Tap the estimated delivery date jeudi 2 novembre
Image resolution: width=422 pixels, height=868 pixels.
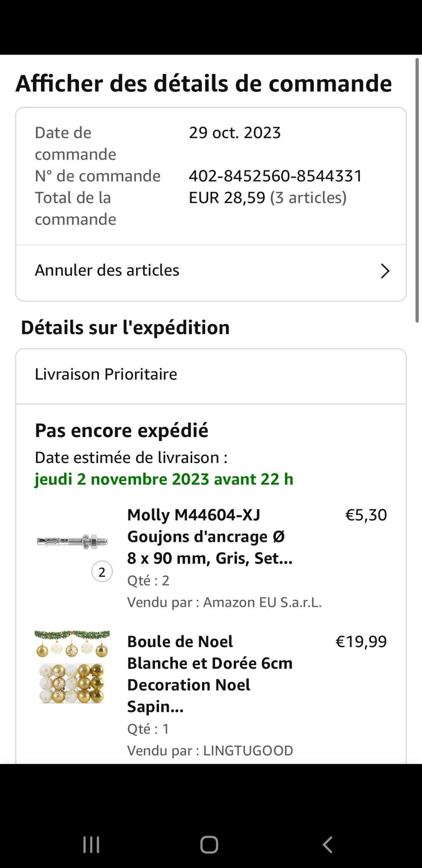coord(164,479)
